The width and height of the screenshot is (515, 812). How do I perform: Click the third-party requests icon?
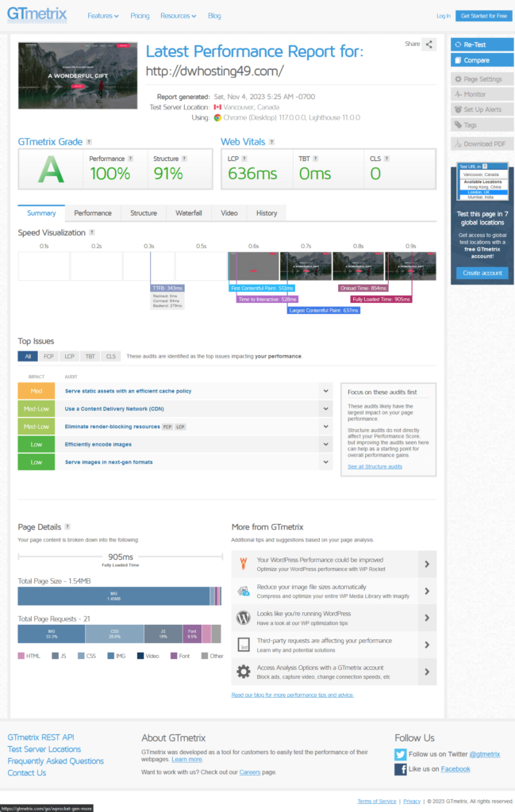tap(243, 645)
